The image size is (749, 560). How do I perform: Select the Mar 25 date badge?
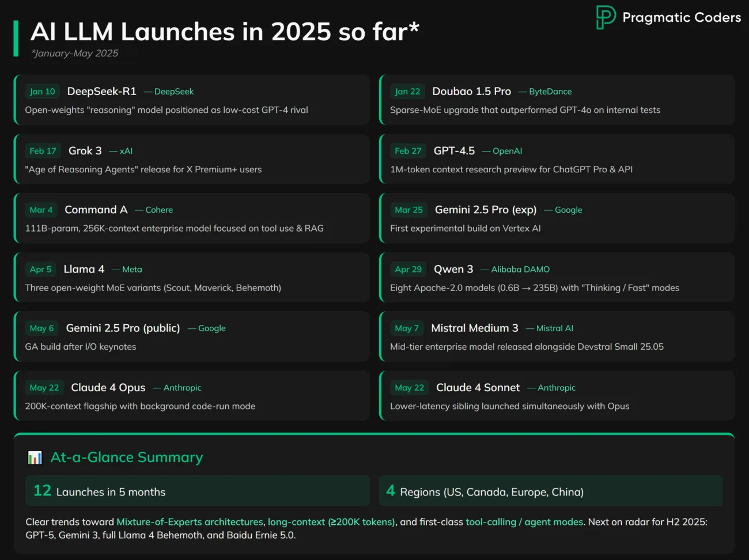[409, 210]
